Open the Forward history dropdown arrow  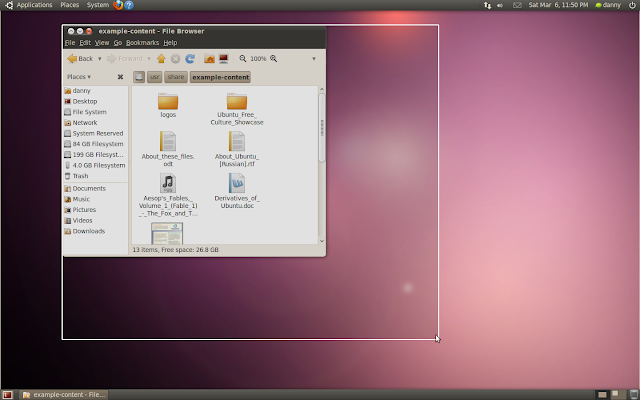tap(149, 59)
